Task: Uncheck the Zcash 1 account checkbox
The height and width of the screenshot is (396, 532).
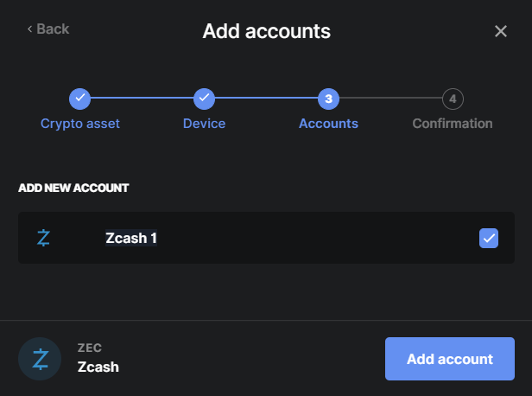Action: 489,238
